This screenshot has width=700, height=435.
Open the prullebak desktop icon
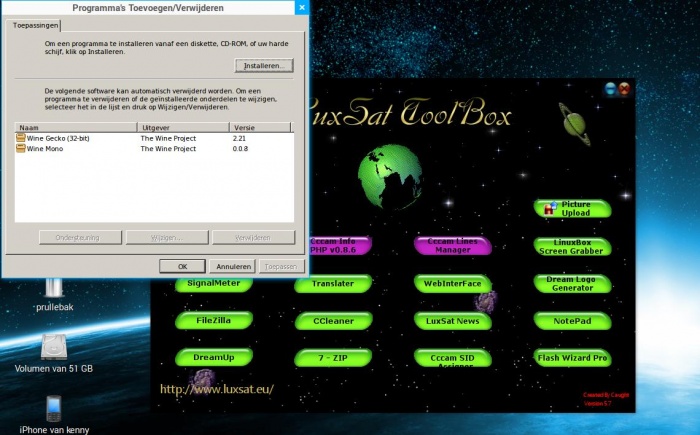(x=54, y=288)
